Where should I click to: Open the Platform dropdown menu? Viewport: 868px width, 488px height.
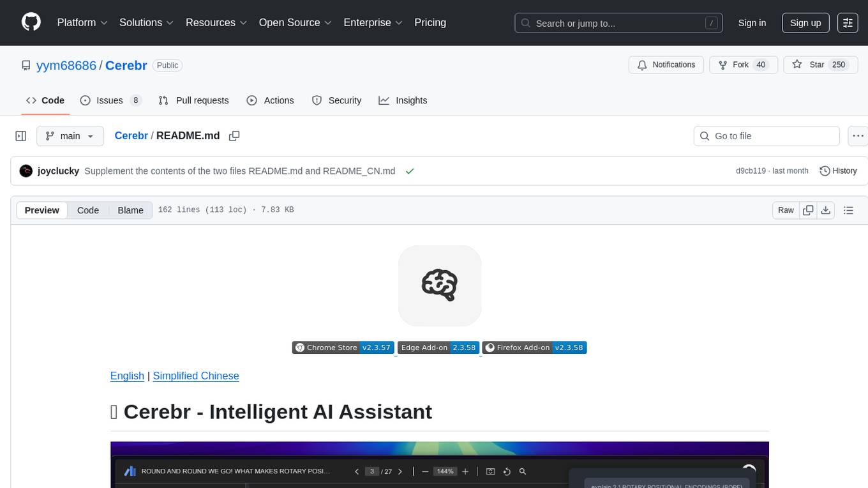[82, 22]
